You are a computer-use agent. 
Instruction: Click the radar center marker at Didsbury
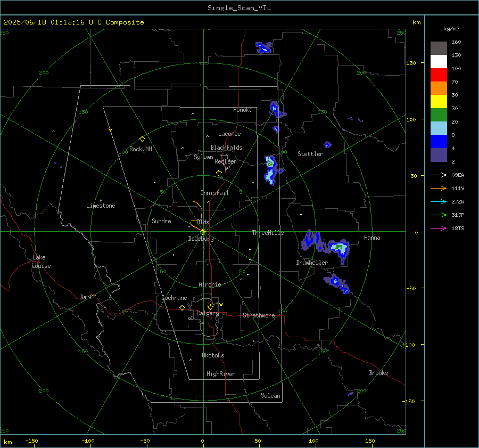click(203, 232)
